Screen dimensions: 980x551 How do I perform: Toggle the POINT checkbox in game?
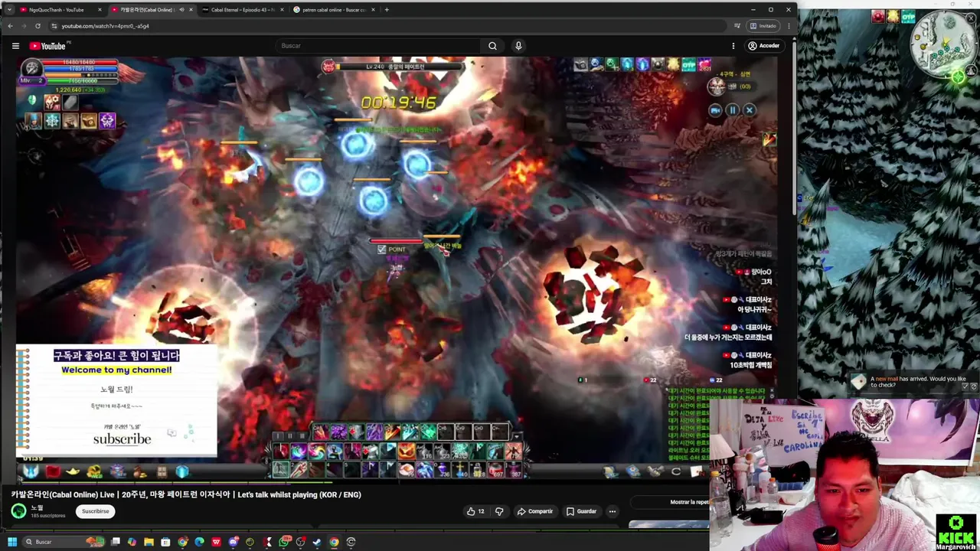[381, 249]
